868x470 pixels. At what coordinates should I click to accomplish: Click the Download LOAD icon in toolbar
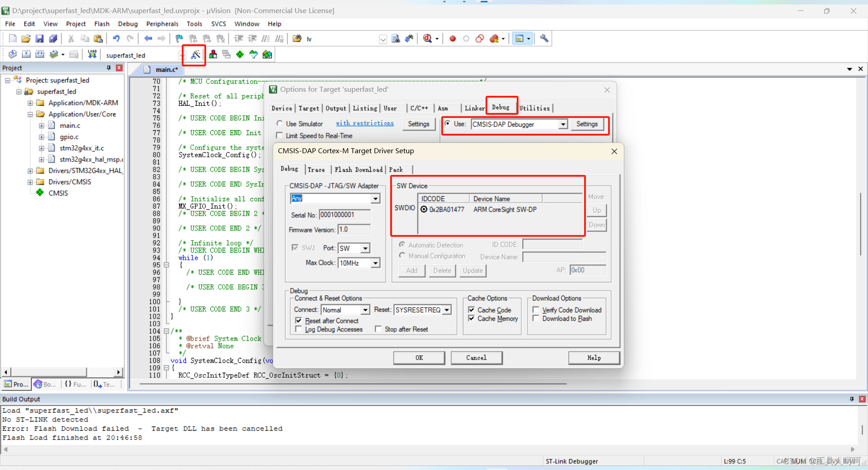click(92, 54)
